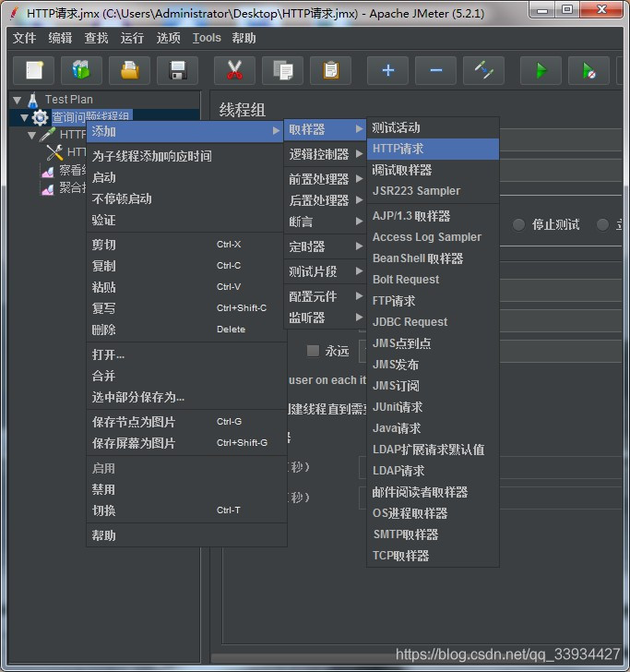This screenshot has height=672, width=630.
Task: Click the Test Plan flask icon
Action: point(33,100)
